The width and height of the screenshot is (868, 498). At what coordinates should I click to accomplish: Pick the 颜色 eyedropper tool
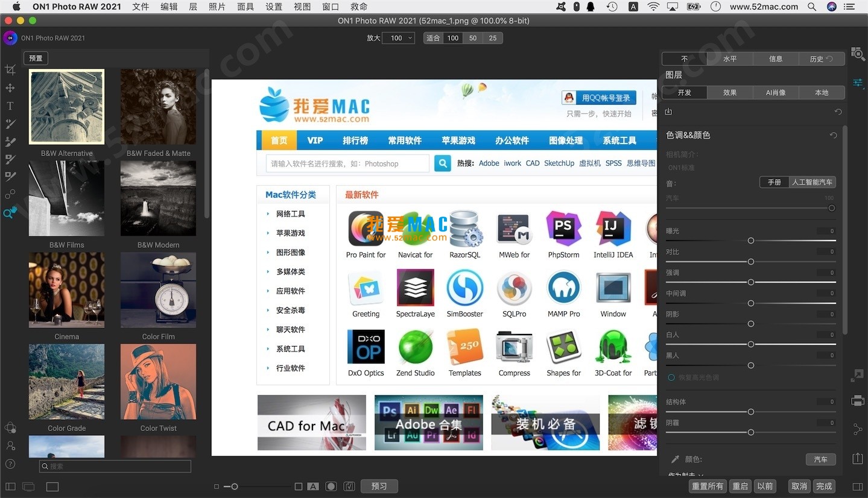tap(675, 459)
